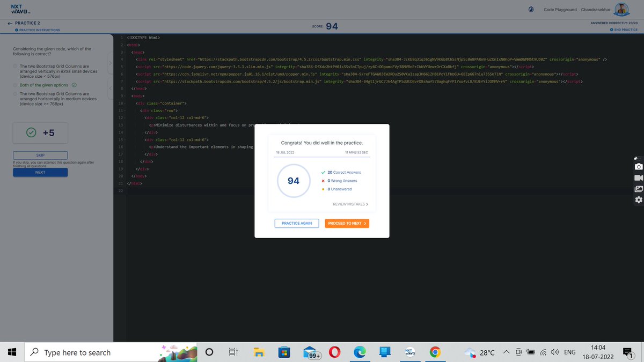Start recording with video camera icon
The image size is (644, 362).
[638, 178]
